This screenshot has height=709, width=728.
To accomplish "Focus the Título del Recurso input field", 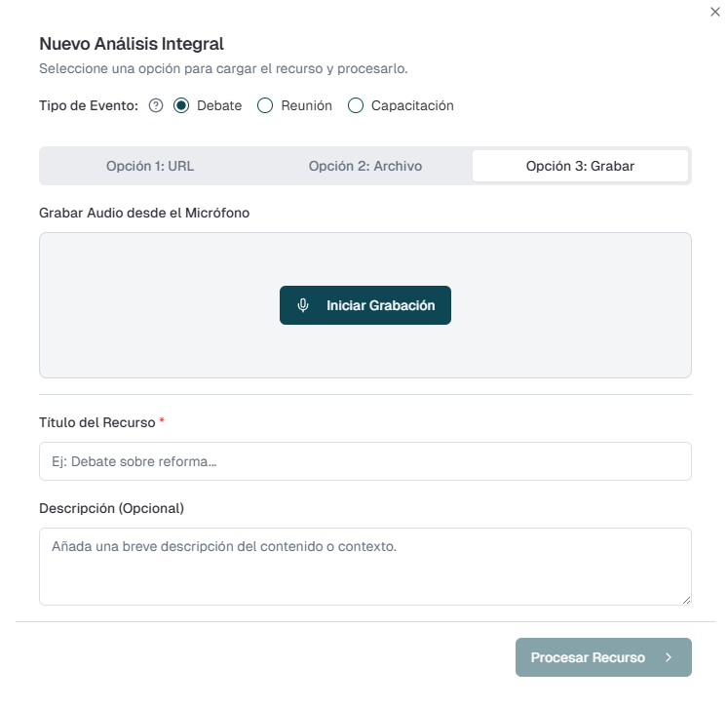I will coord(365,461).
